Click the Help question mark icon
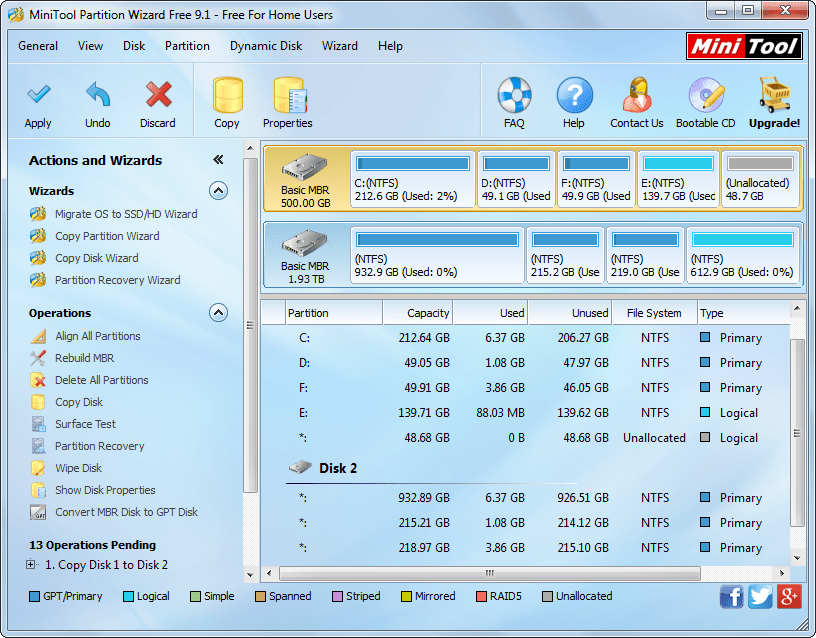This screenshot has height=638, width=816. click(575, 95)
